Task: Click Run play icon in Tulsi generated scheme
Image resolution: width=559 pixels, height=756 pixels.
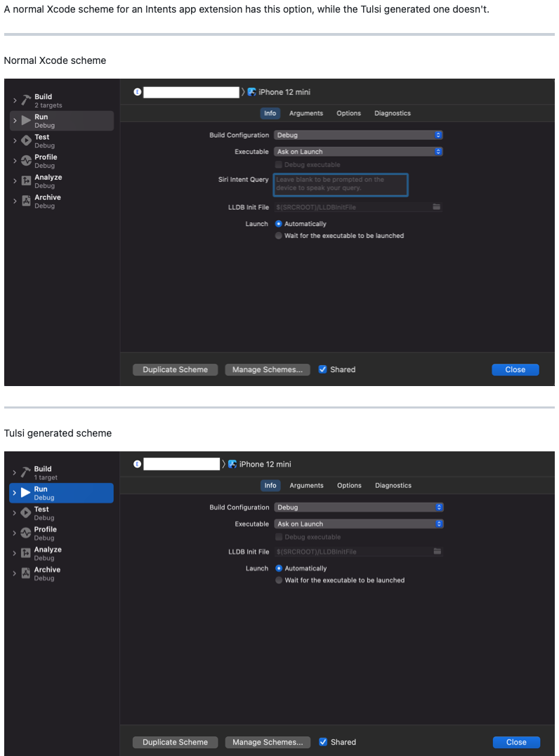Action: 25,493
